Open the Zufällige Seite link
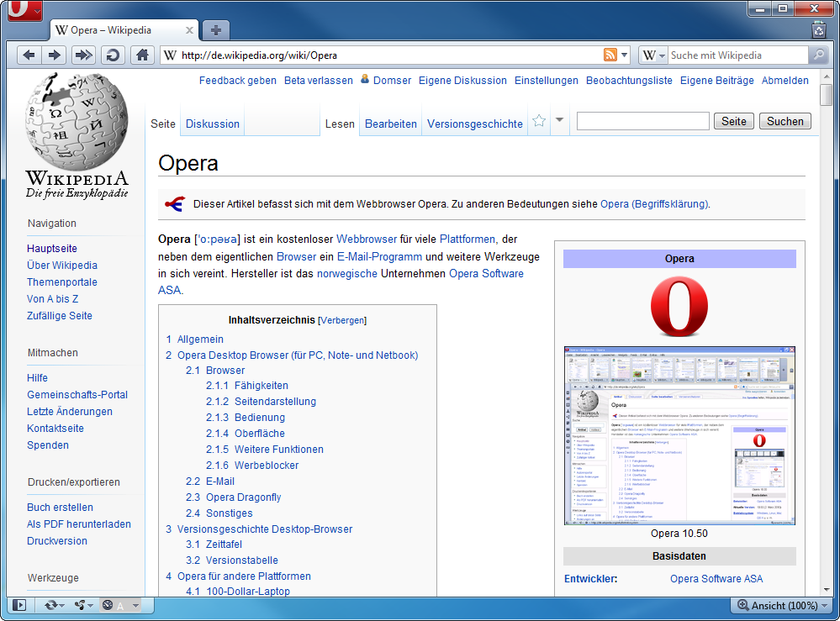The image size is (840, 621). point(60,316)
